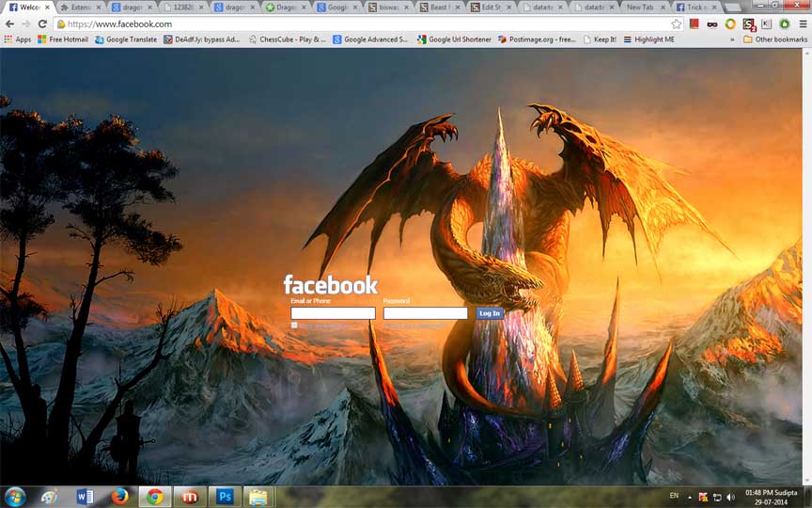Viewport: 812px width, 508px height.
Task: Switch to the green-star Dragon tab
Action: [x=287, y=8]
